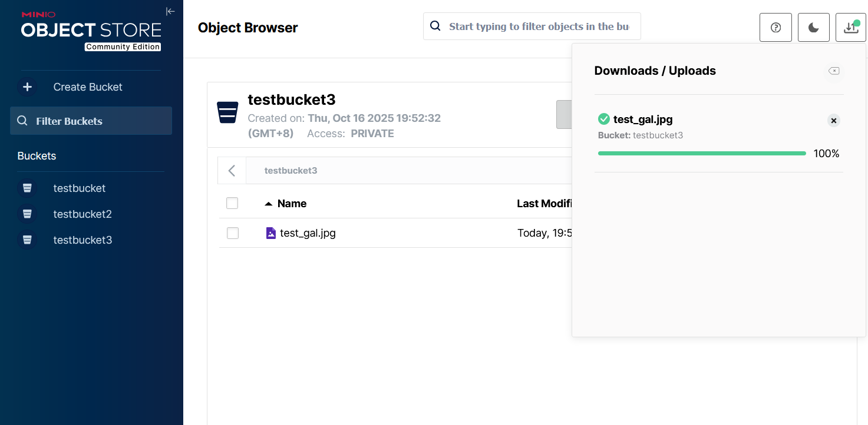
Task: Toggle dark mode with moon icon
Action: pyautogui.click(x=813, y=28)
